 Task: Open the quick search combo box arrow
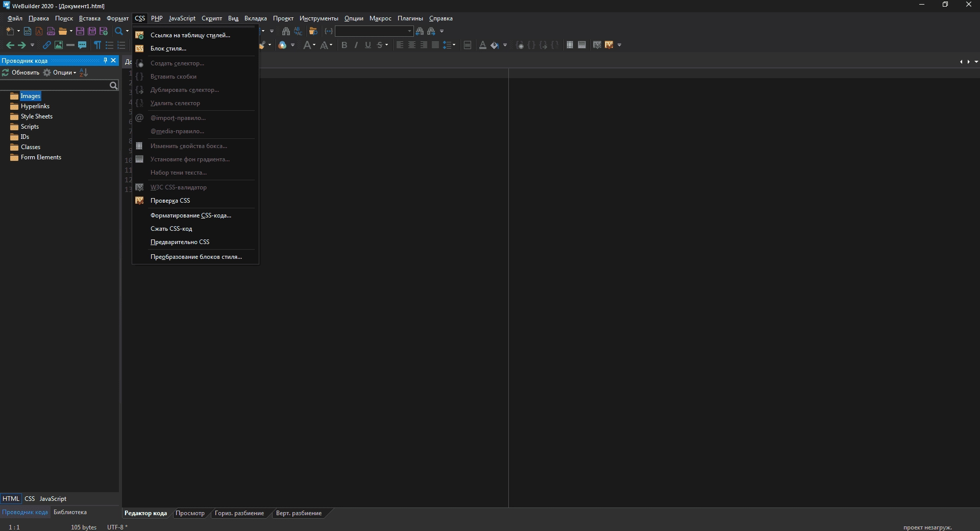click(x=409, y=31)
